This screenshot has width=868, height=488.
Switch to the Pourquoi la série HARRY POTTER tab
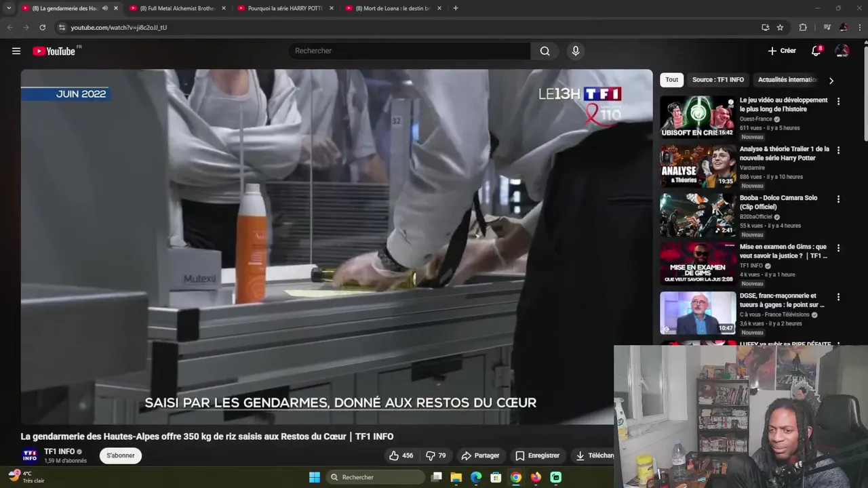tap(285, 8)
